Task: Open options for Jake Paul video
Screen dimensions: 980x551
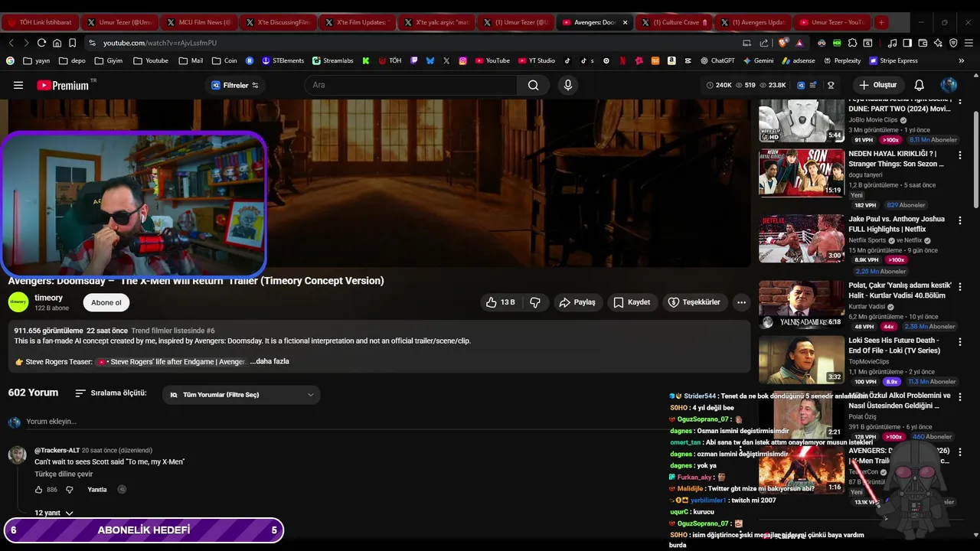Action: [x=960, y=220]
